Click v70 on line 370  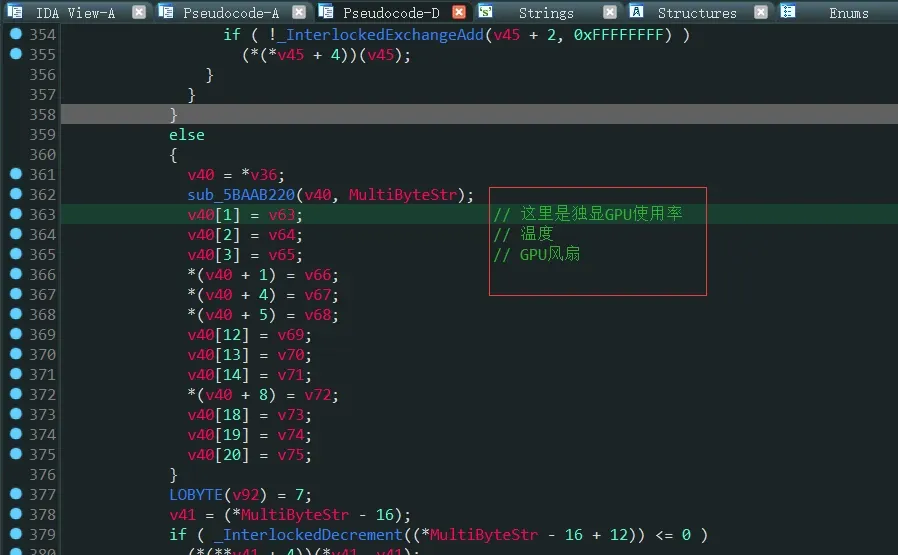coord(290,355)
